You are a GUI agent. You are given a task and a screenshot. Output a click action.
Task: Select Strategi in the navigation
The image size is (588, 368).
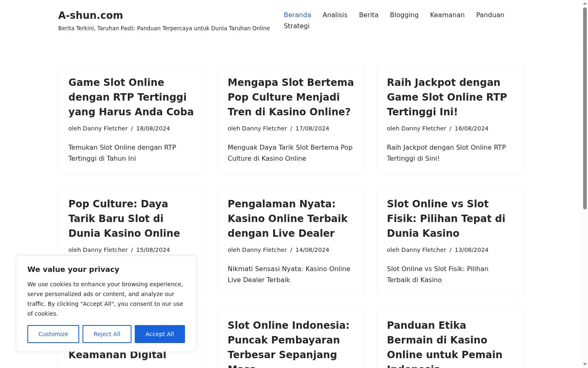pyautogui.click(x=296, y=26)
